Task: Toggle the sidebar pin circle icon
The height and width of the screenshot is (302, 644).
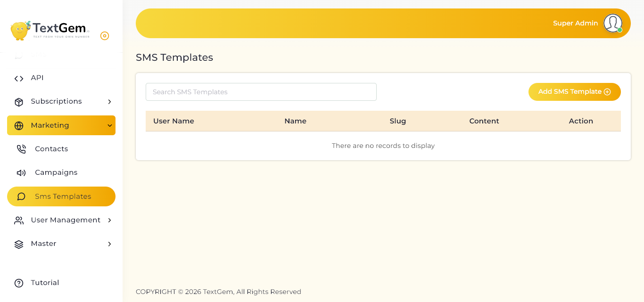Action: 105,36
